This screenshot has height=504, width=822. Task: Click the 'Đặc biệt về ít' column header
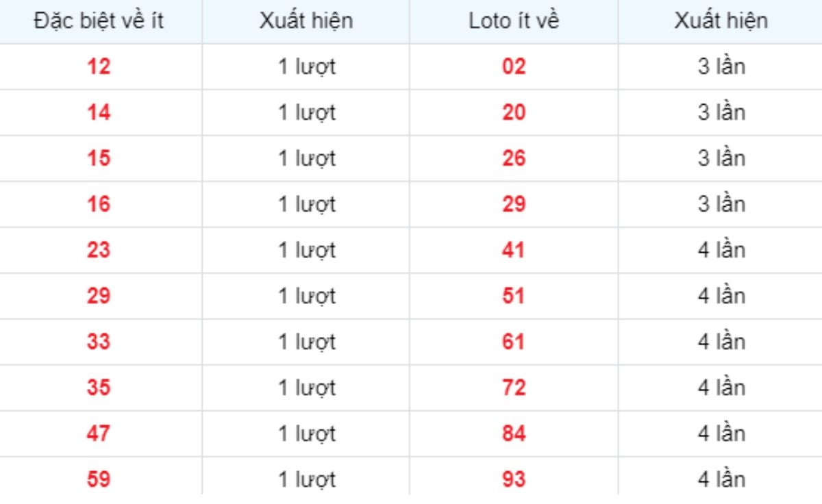click(x=99, y=21)
